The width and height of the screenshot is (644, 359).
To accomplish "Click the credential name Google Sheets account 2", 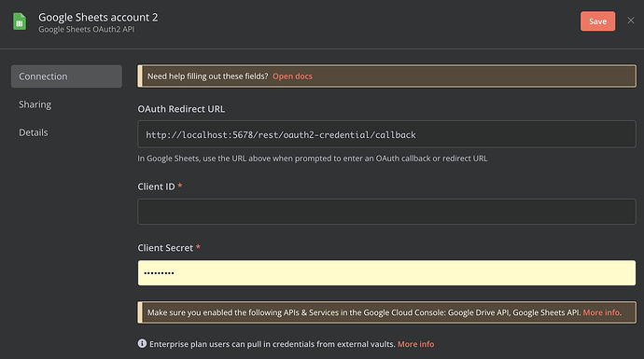I will tap(98, 17).
